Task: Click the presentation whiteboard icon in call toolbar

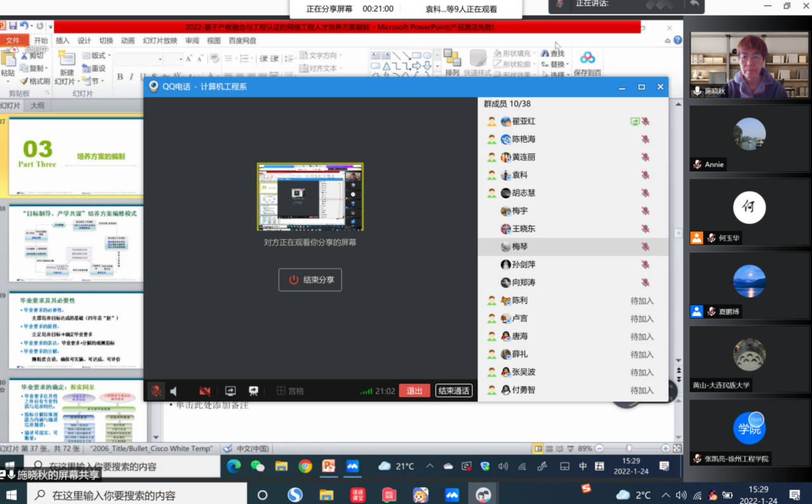Action: (253, 391)
